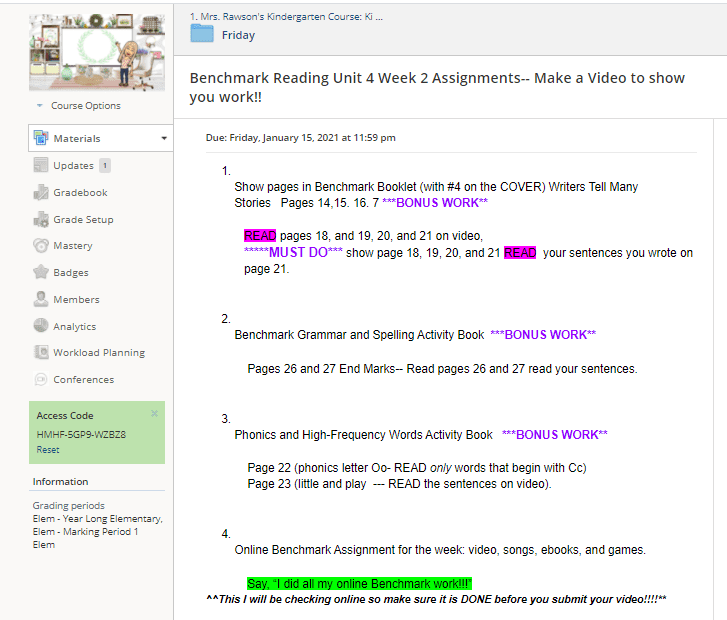Click the Grading periods label
The width and height of the screenshot is (727, 620).
(x=69, y=505)
